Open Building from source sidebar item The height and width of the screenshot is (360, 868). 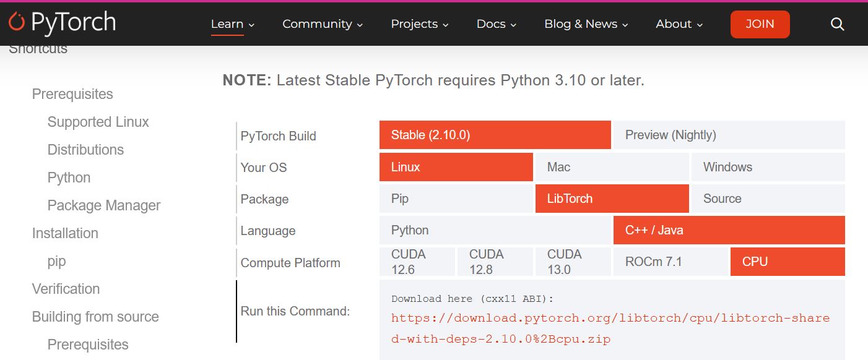[x=95, y=317]
